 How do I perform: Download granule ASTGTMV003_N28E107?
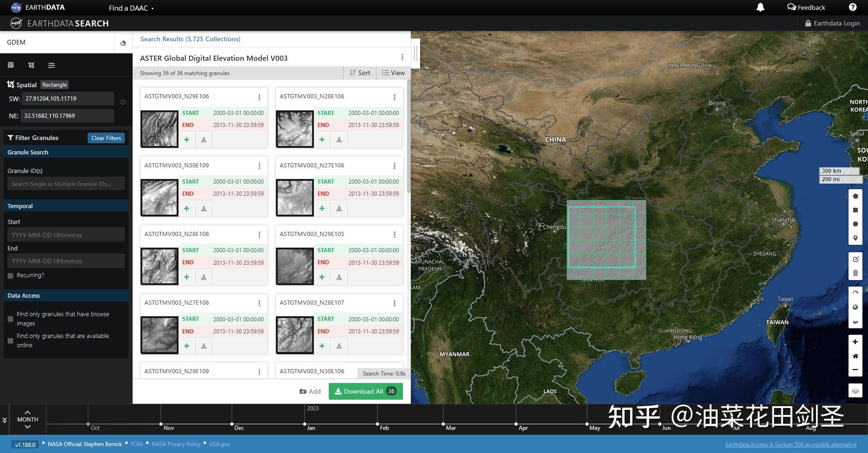click(x=339, y=346)
